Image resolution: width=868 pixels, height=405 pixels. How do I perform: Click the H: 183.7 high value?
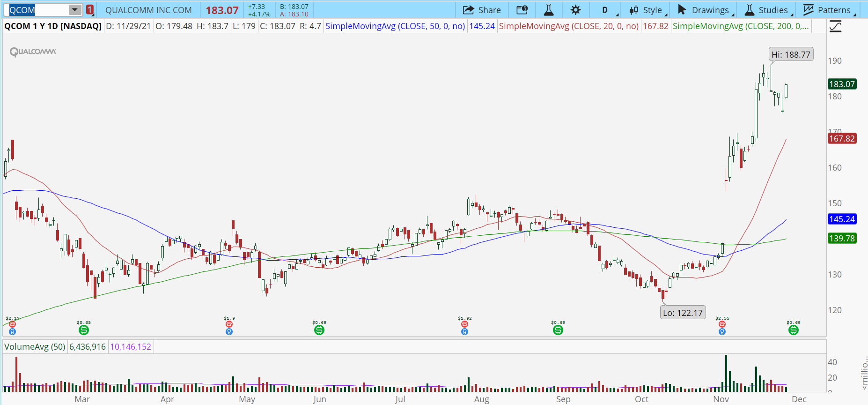point(213,26)
